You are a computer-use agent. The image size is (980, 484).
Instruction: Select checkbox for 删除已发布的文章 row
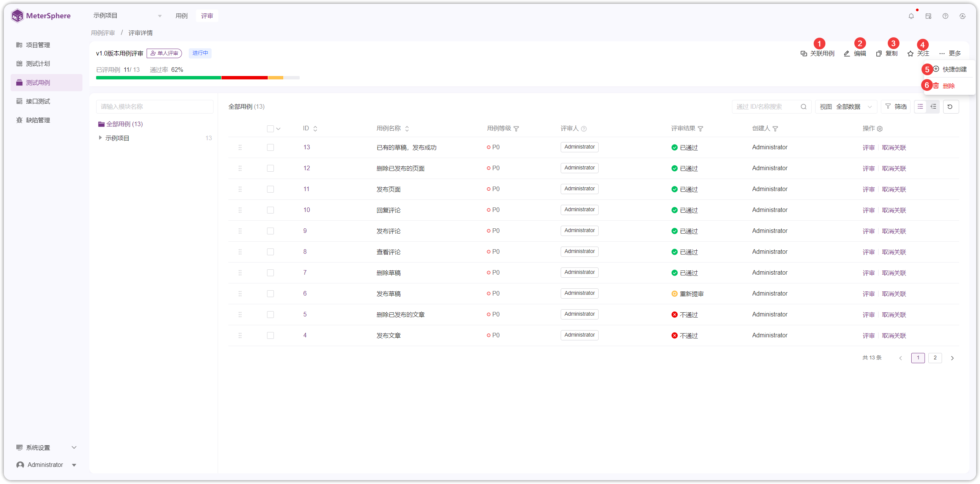(270, 315)
